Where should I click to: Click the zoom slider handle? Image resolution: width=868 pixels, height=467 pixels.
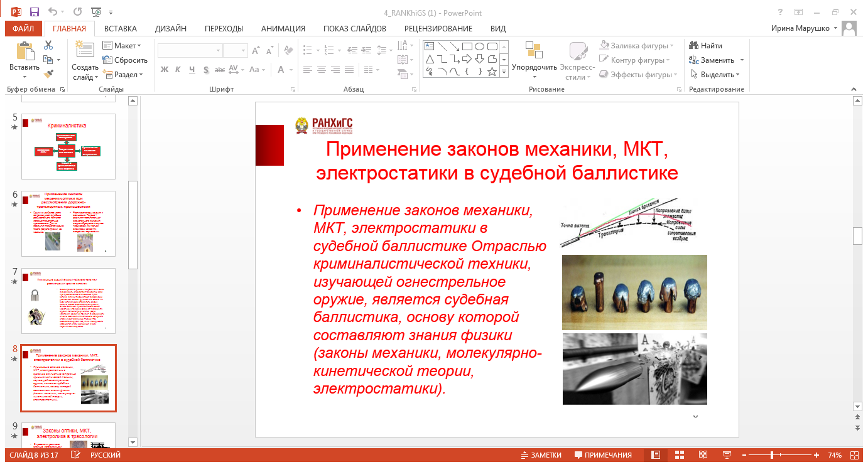click(x=773, y=455)
